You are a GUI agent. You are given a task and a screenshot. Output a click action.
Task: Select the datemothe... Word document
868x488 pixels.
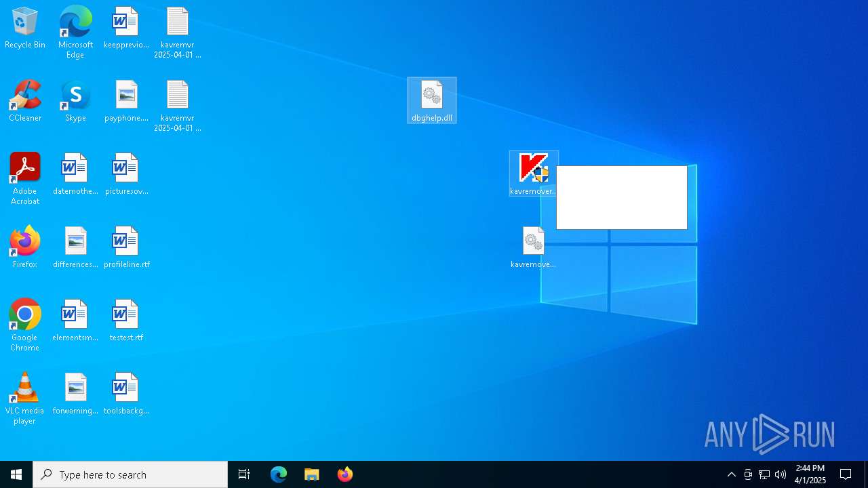point(75,175)
